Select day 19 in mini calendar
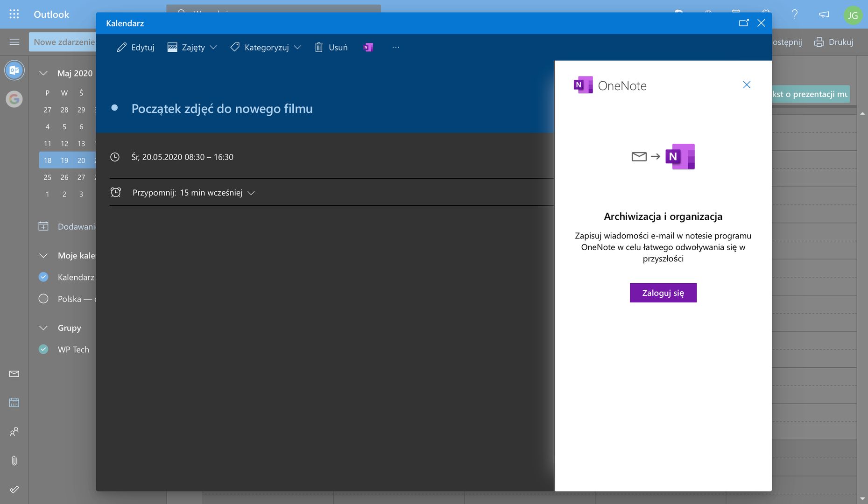The image size is (868, 504). click(x=64, y=161)
